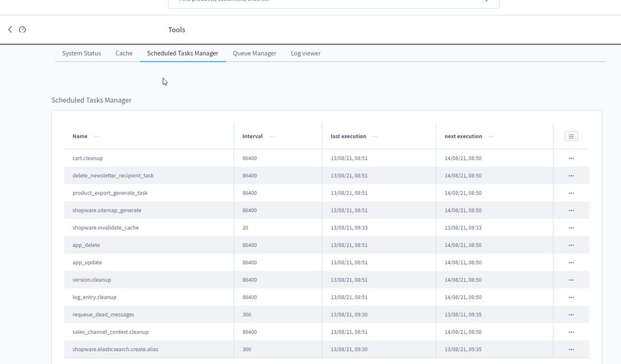Open the last execution column menu
Image resolution: width=621 pixels, height=364 pixels.
[x=376, y=136]
